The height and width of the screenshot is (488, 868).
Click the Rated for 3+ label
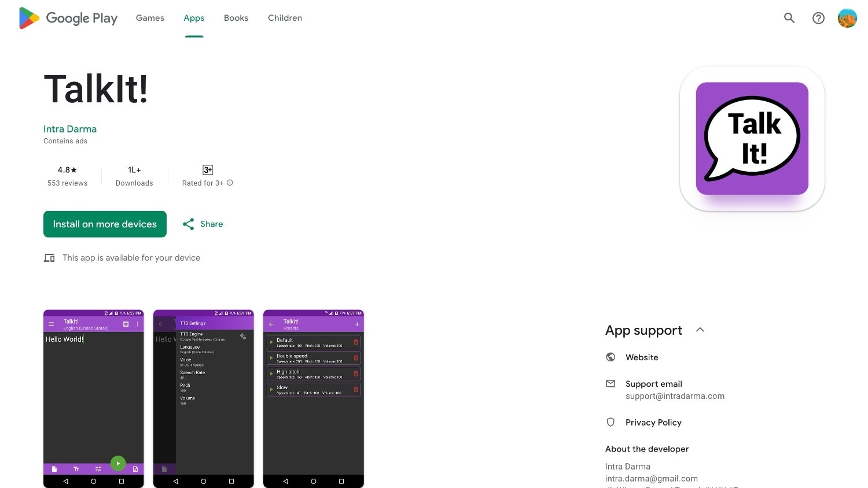click(x=203, y=183)
